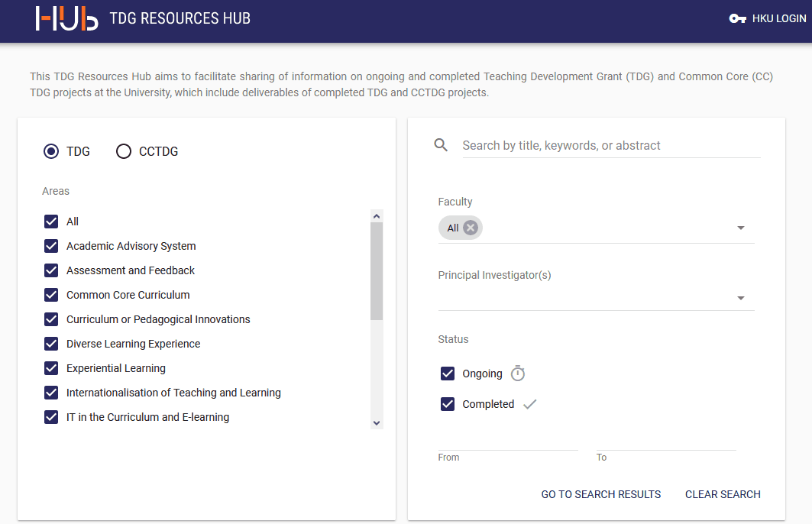Screen dimensions: 812x524
Task: Click the stopwatch icon next to Ongoing
Action: (518, 374)
